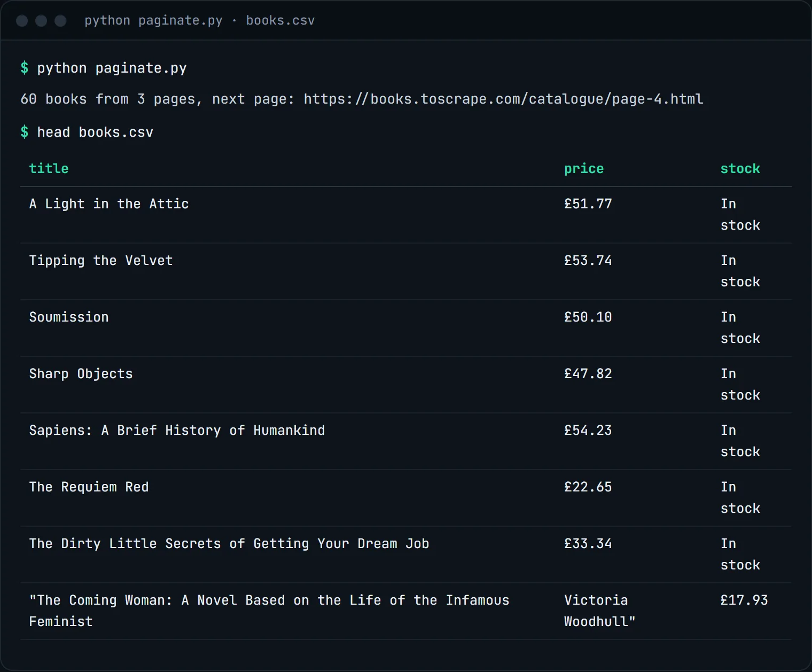
Task: Open the books.toscrape.com page-4 URL
Action: (503, 99)
